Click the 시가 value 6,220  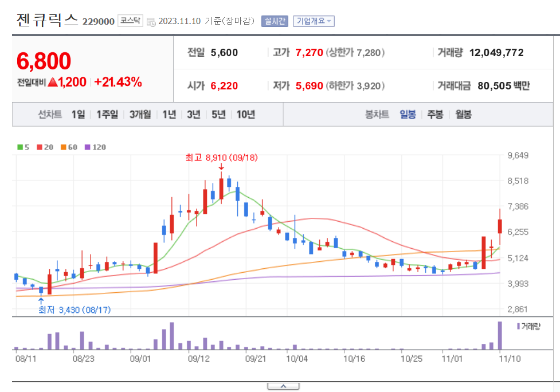click(x=224, y=86)
